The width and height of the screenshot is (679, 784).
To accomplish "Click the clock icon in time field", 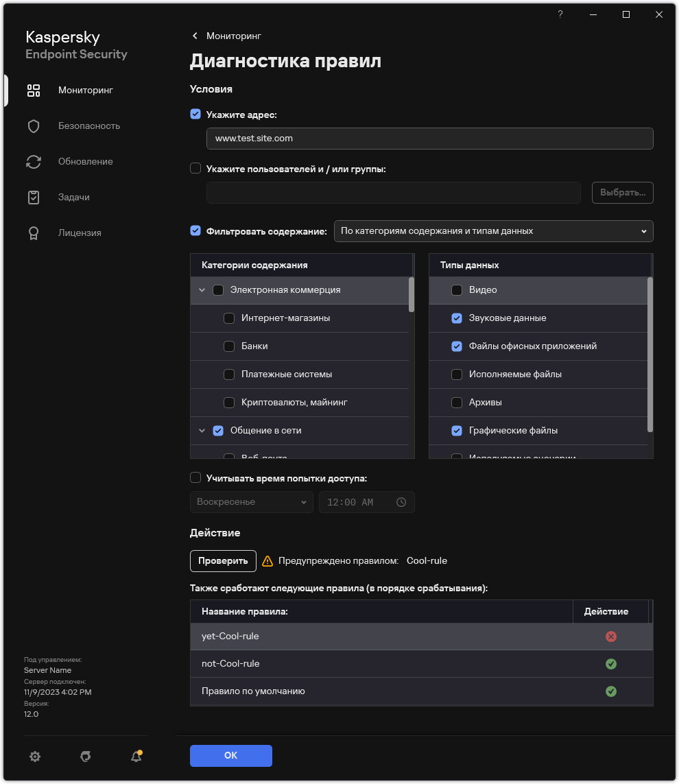I will 401,502.
